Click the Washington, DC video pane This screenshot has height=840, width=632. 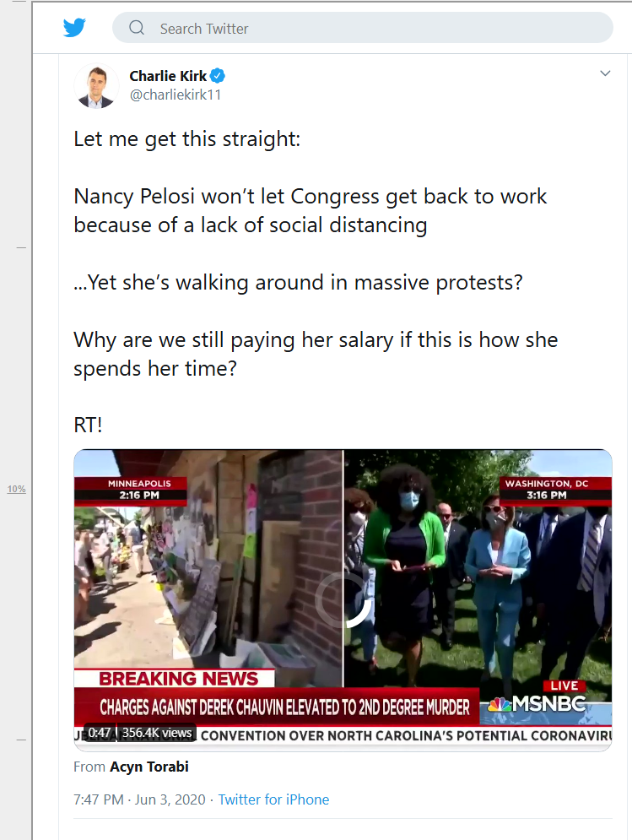478,568
